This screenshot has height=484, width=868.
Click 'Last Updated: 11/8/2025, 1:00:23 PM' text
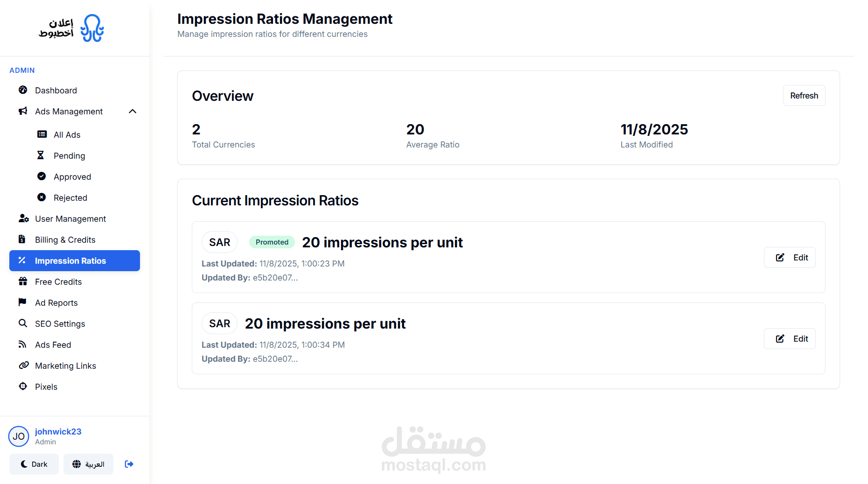pos(273,263)
